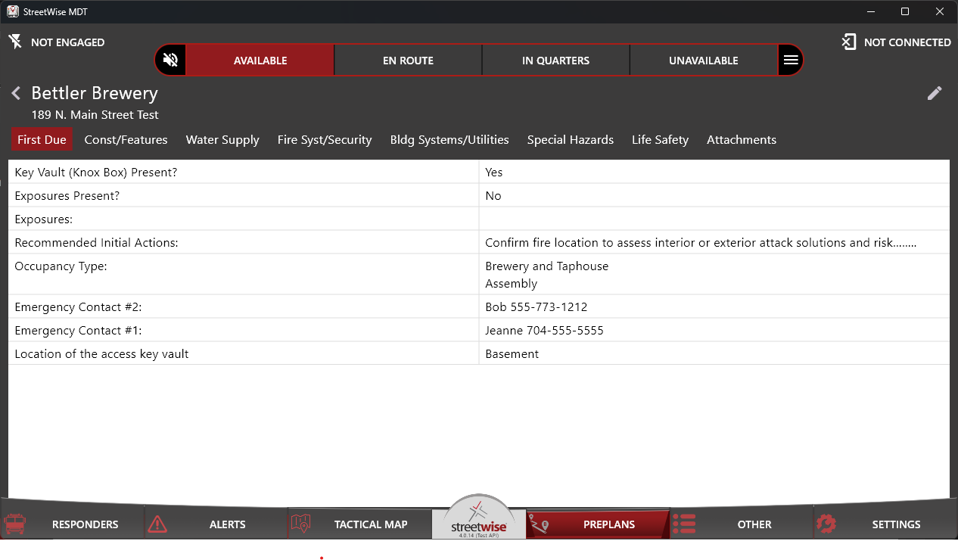Screen dimensions: 958x560
Task: Click the Other list icon
Action: tap(684, 524)
